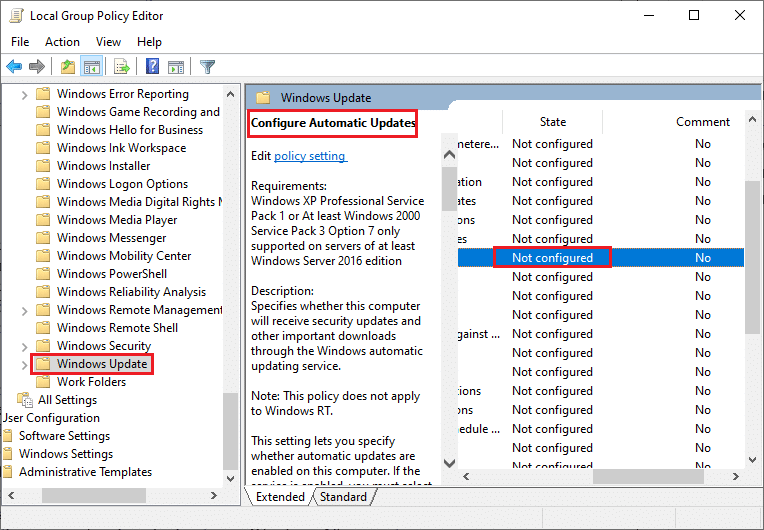Toggle the Show/Hide Action Pane icon

[176, 67]
